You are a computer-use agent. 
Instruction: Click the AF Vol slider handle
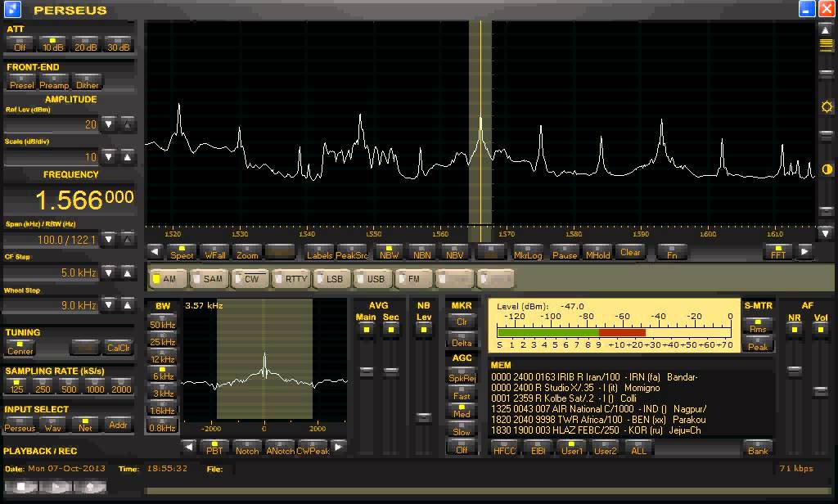coord(820,392)
